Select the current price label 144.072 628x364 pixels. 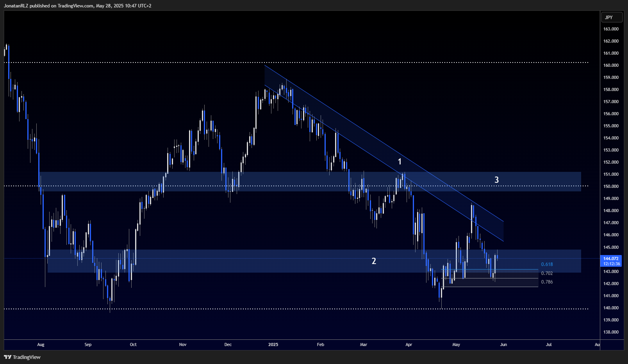click(x=611, y=259)
